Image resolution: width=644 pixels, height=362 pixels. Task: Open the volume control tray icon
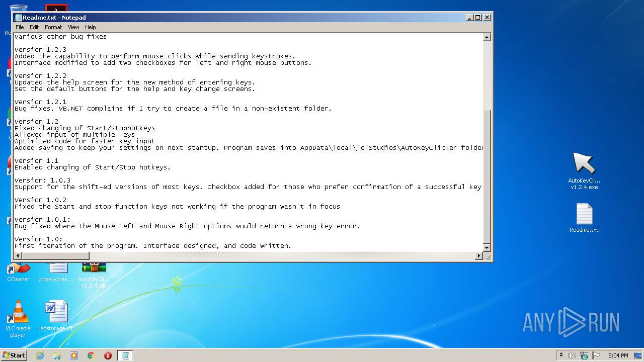[572, 355]
